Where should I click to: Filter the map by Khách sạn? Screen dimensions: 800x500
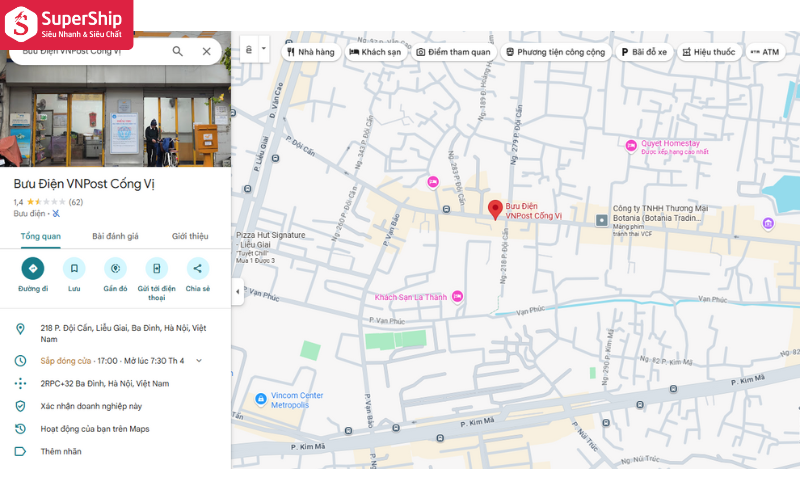(376, 52)
